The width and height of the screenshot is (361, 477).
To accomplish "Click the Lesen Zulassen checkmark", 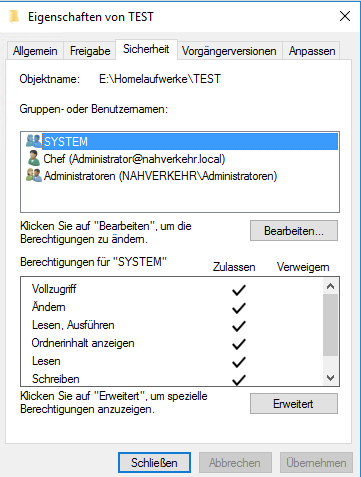I will pos(239,362).
